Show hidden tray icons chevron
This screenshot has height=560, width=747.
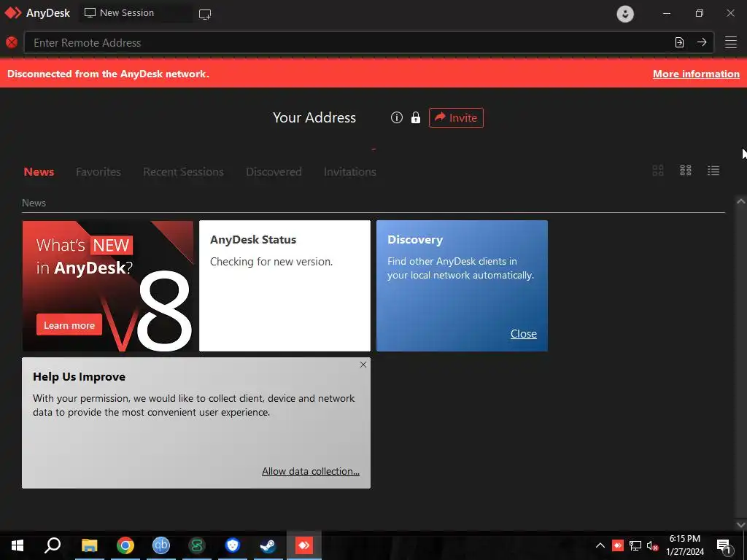[x=600, y=545]
